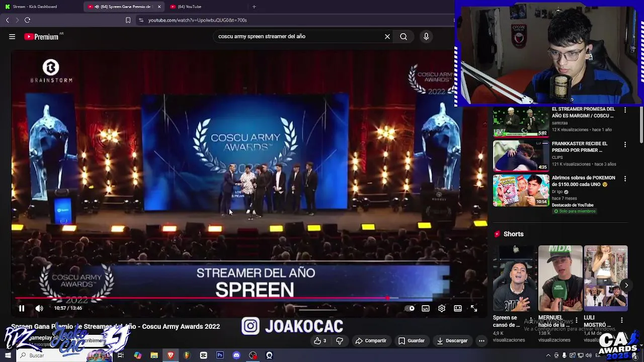Clear the search box with the X
The image size is (644, 362).
coord(387,36)
